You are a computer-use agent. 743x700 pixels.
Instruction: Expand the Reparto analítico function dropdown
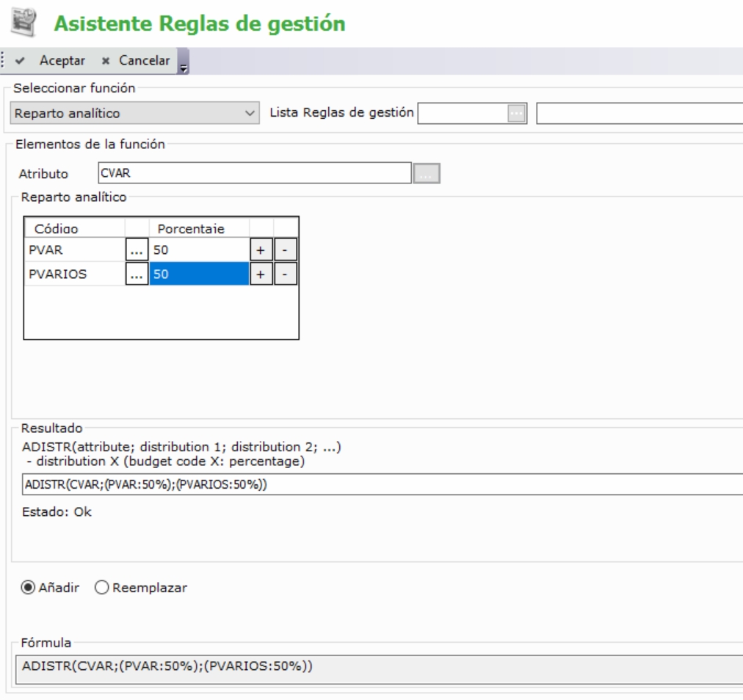coord(251,114)
